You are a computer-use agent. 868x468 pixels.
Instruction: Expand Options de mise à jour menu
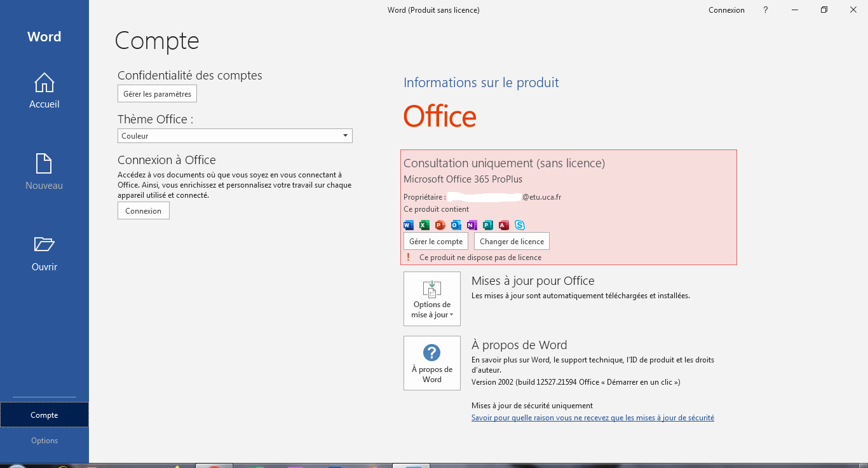(x=432, y=299)
